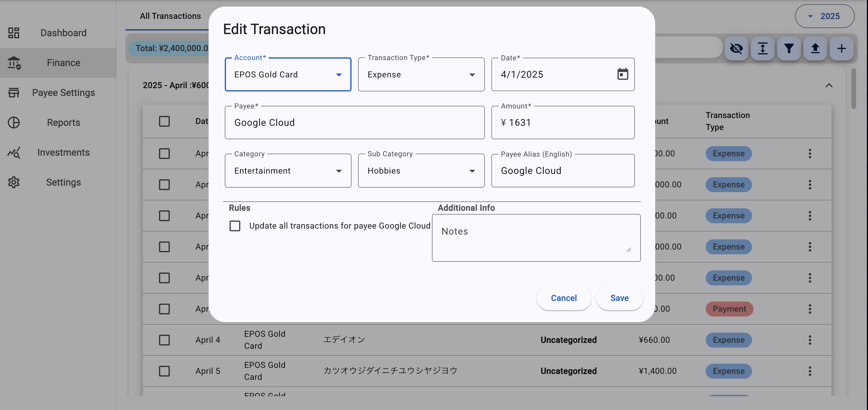Open three-dot menu for ¥1,400.00 row
This screenshot has height=410, width=868.
[810, 371]
